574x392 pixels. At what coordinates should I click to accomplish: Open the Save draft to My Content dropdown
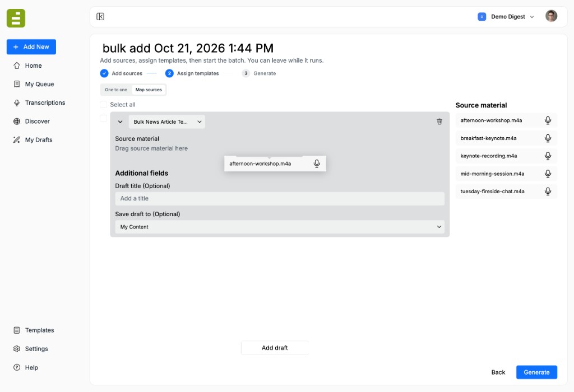tap(280, 227)
